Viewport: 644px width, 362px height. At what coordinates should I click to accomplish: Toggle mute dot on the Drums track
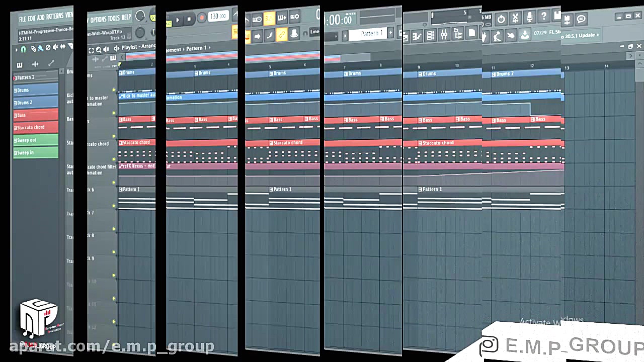point(113,90)
